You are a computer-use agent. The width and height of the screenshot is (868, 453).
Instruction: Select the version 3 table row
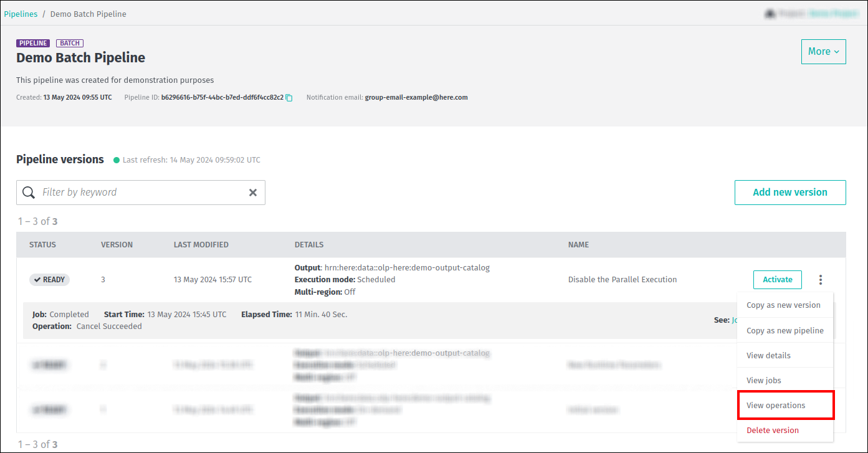point(374,279)
